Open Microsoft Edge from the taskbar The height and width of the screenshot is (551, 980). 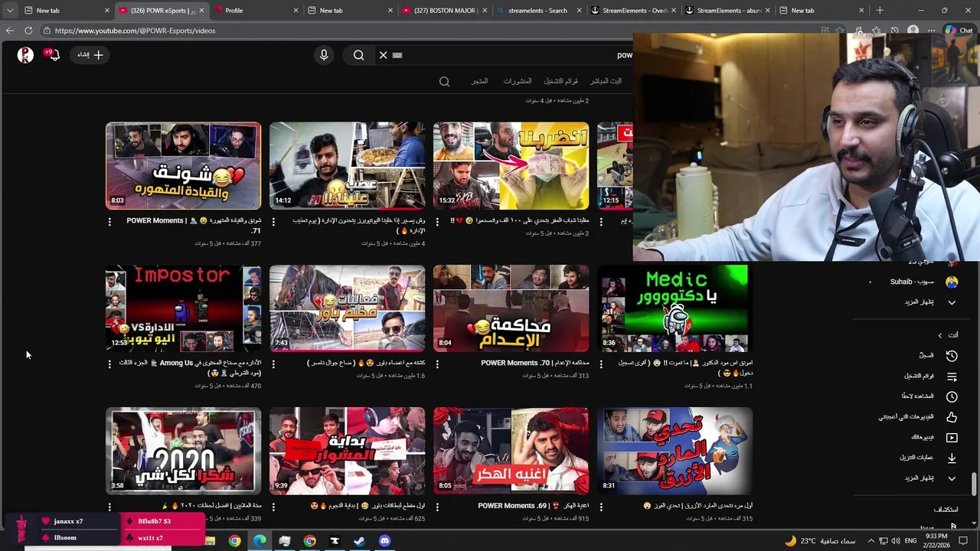(x=260, y=541)
